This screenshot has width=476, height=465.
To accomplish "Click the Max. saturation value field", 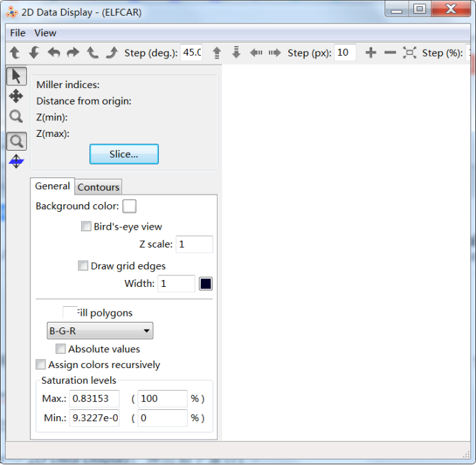I will point(94,398).
